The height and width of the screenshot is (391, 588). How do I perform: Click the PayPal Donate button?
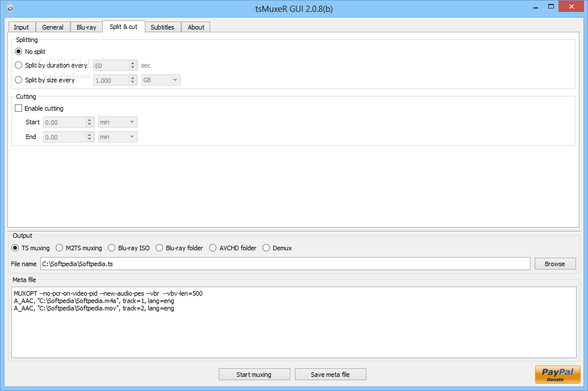pos(558,375)
